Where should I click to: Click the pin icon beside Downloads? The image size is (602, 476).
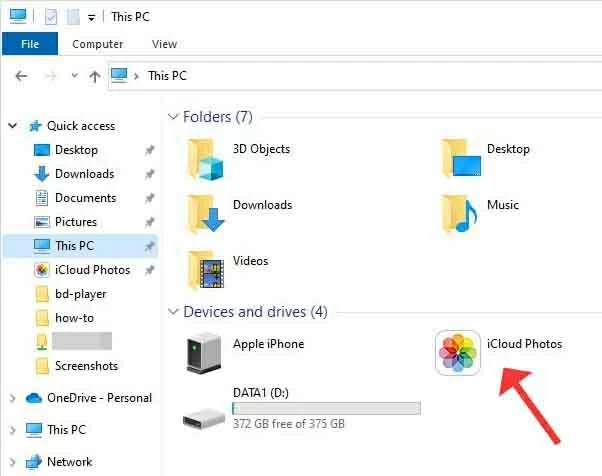click(x=149, y=174)
